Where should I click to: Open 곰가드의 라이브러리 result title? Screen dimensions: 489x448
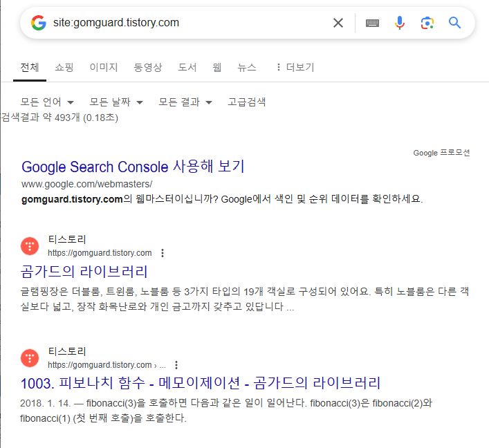[x=84, y=271]
